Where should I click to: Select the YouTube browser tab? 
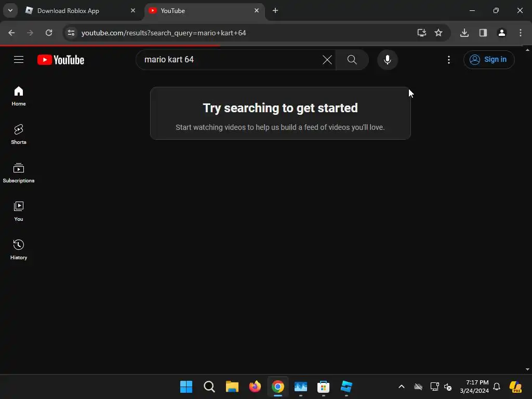tap(205, 11)
